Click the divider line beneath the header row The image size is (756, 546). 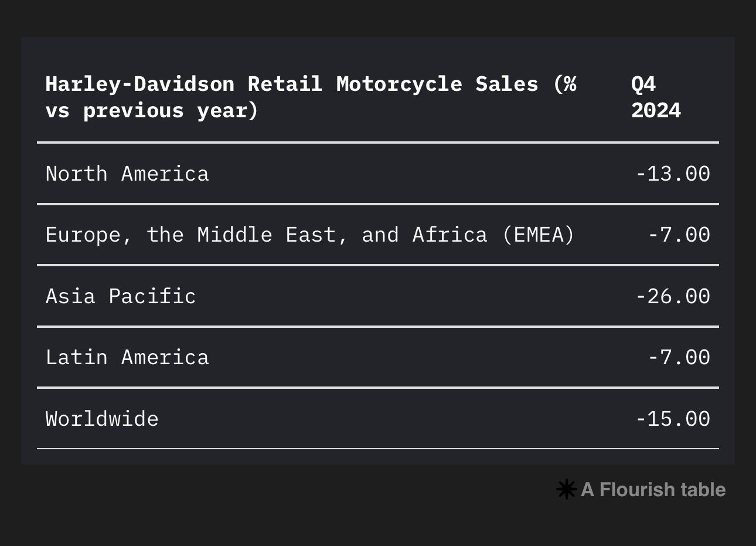click(377, 143)
